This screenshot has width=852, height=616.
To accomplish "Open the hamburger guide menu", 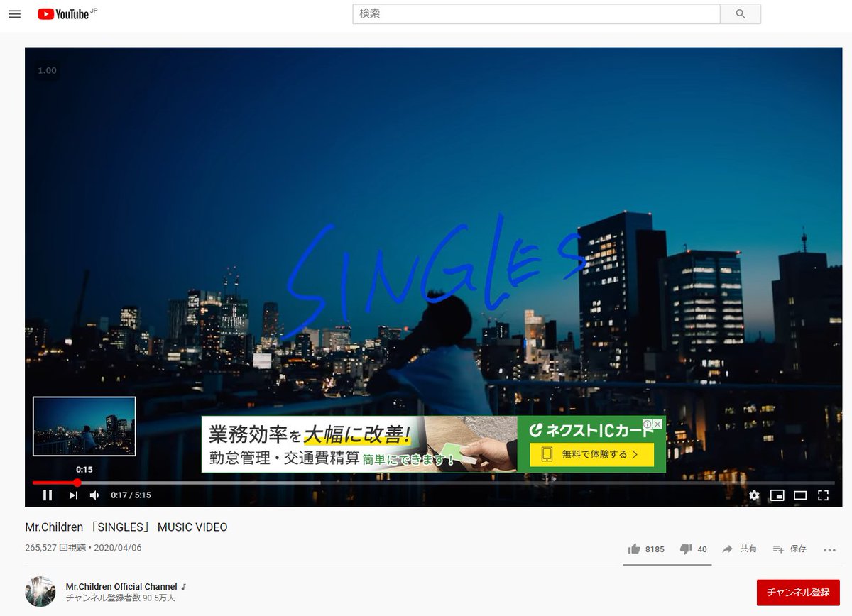I will [14, 14].
